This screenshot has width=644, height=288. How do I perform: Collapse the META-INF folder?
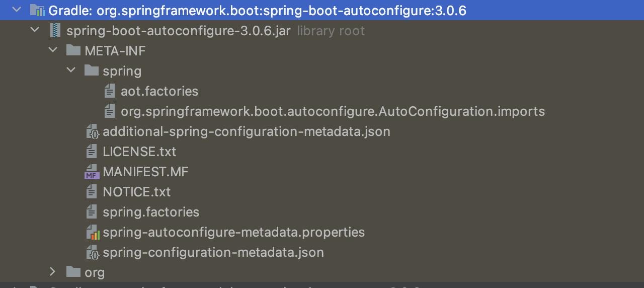click(53, 50)
